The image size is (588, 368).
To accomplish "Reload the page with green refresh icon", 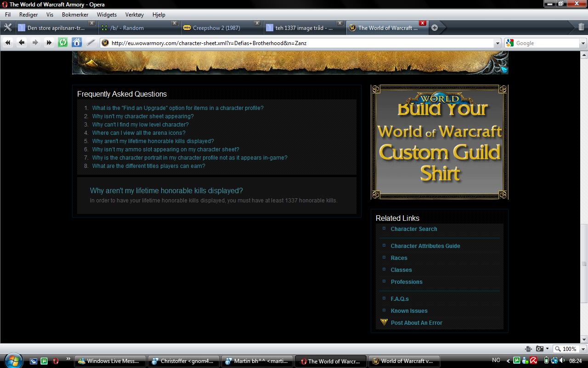I will [63, 43].
